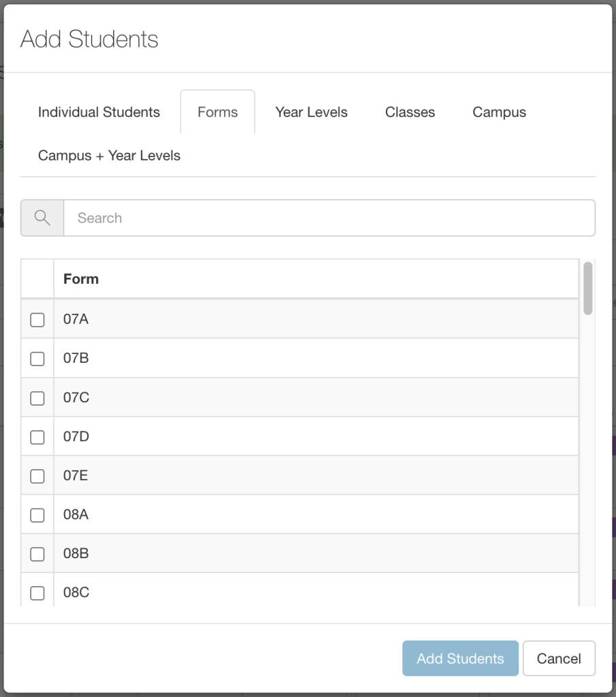This screenshot has height=697, width=616.
Task: Click the active Forms tab
Action: 218,112
